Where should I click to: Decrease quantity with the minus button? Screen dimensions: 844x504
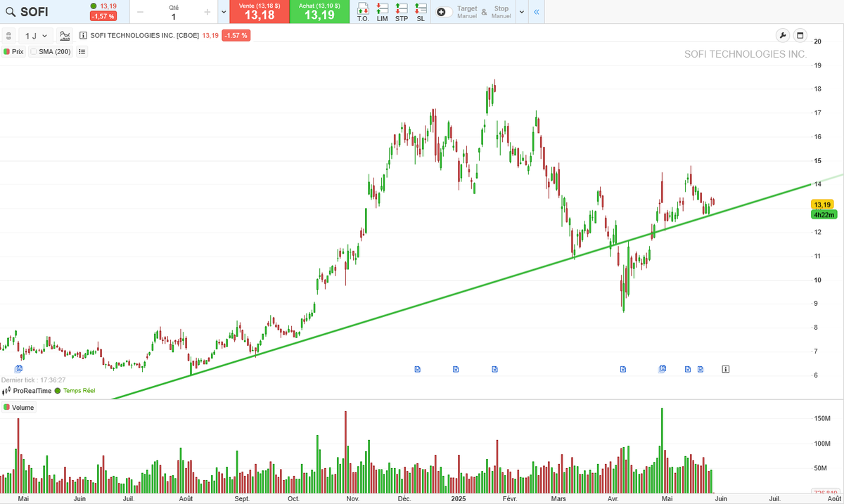click(140, 12)
